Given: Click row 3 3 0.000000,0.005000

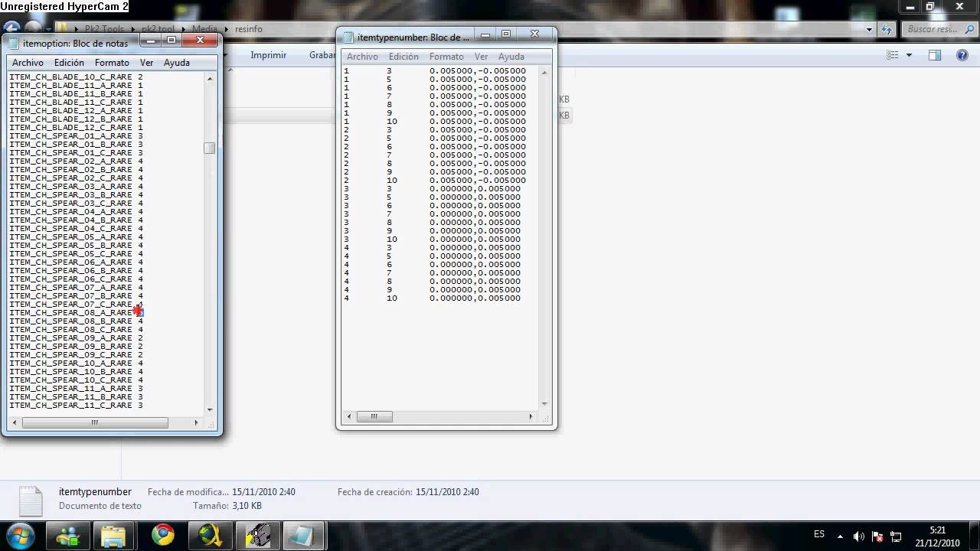Looking at the screenshot, I should (x=432, y=188).
